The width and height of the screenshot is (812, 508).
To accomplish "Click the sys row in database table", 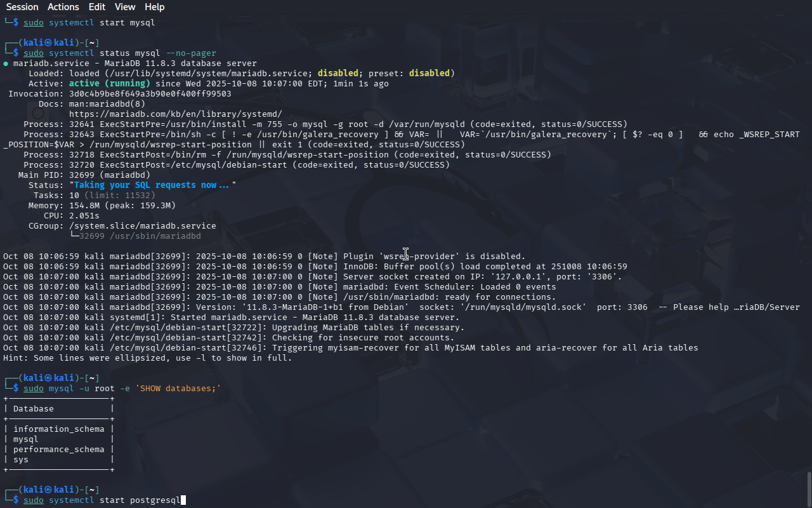I will point(21,459).
